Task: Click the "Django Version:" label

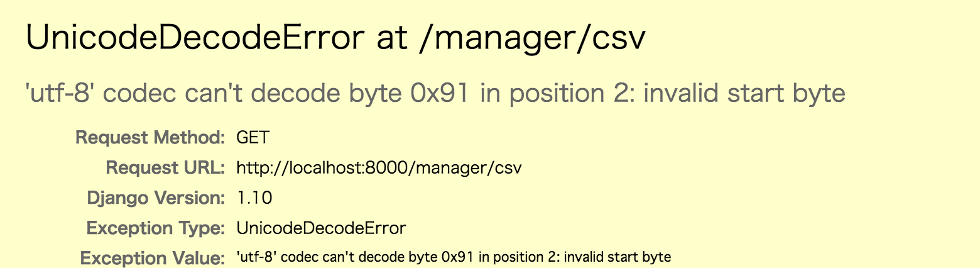Action: pyautogui.click(x=156, y=198)
